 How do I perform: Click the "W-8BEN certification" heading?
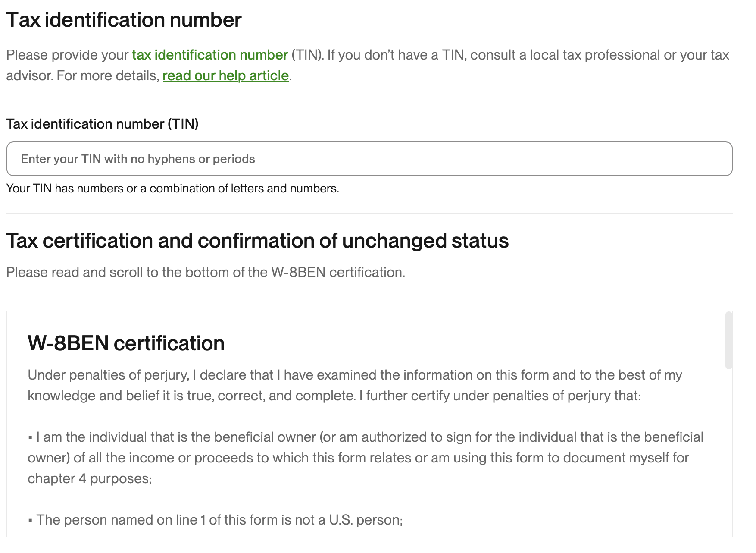point(126,343)
